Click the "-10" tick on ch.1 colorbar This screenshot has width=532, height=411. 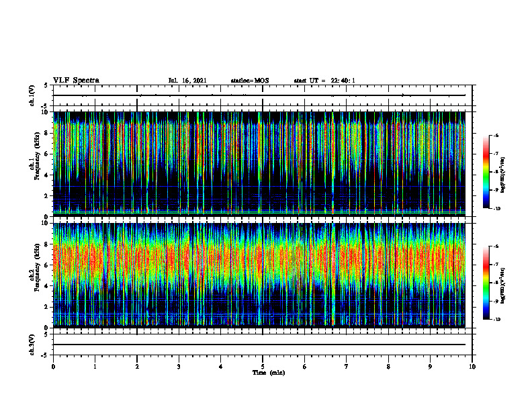click(496, 209)
